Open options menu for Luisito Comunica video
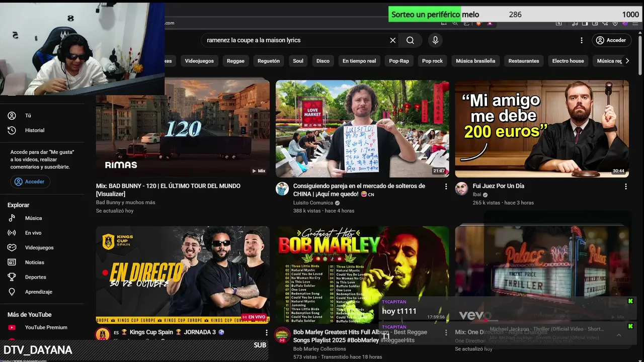 (446, 187)
